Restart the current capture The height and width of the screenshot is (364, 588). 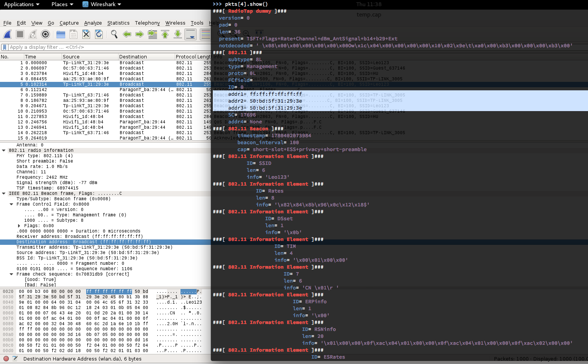(x=33, y=34)
